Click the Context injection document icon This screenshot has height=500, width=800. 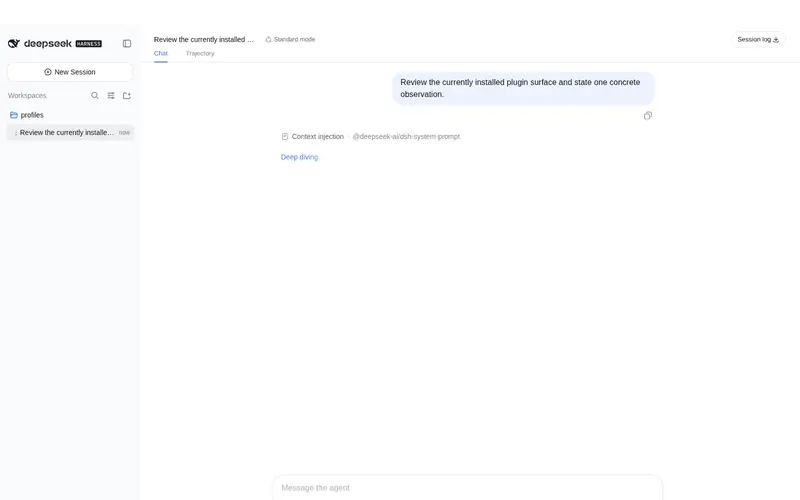pyautogui.click(x=285, y=136)
